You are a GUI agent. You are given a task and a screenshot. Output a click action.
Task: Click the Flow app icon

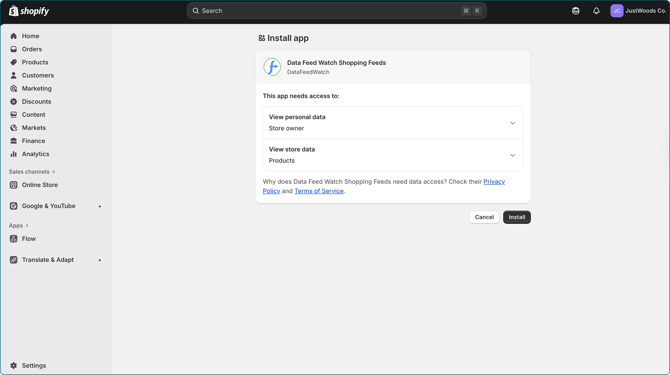click(14, 239)
